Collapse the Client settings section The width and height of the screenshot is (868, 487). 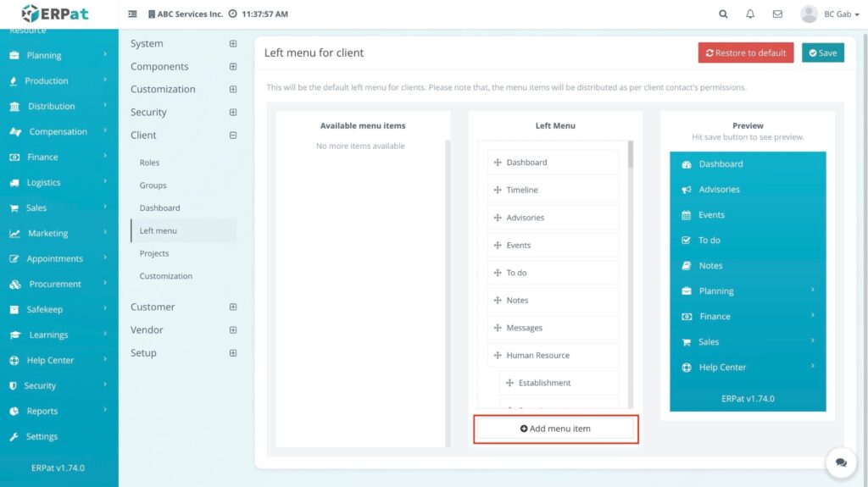[233, 135]
